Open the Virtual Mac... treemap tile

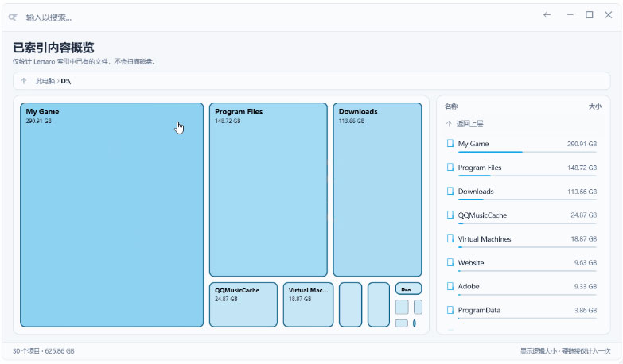[x=309, y=304]
